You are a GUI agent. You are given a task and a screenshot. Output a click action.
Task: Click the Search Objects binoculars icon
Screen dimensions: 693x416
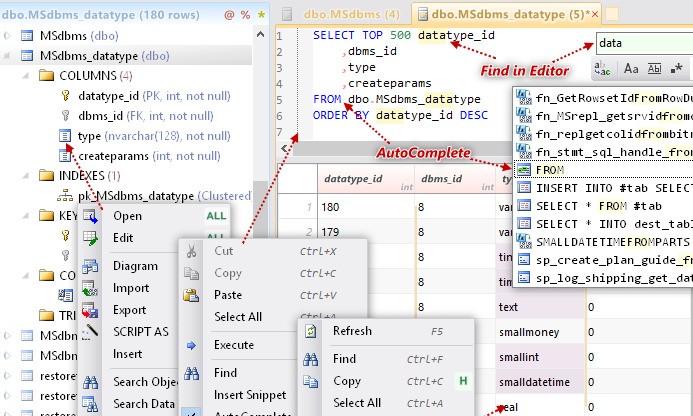[x=90, y=382]
